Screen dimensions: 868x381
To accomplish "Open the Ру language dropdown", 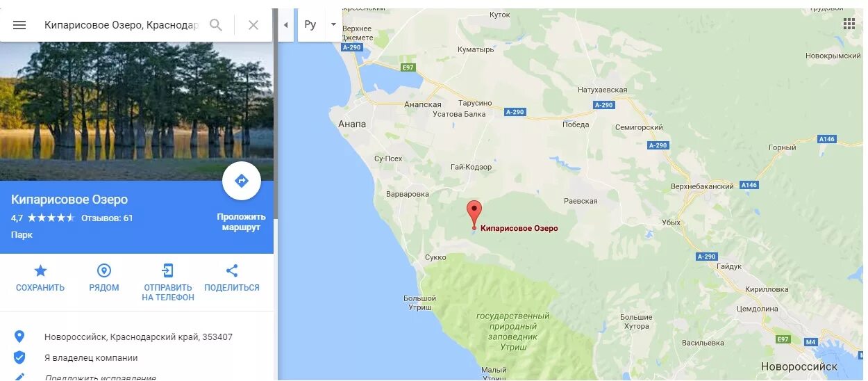I will pyautogui.click(x=319, y=25).
